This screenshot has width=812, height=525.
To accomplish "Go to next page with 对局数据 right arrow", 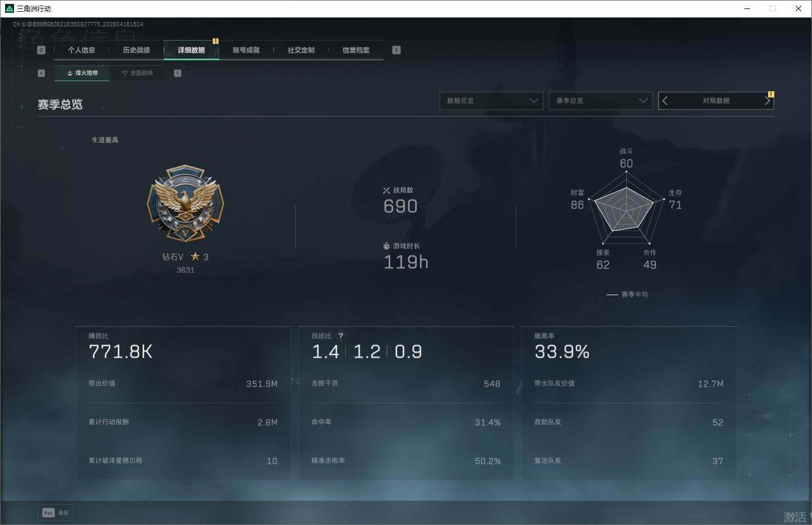I will pos(767,101).
